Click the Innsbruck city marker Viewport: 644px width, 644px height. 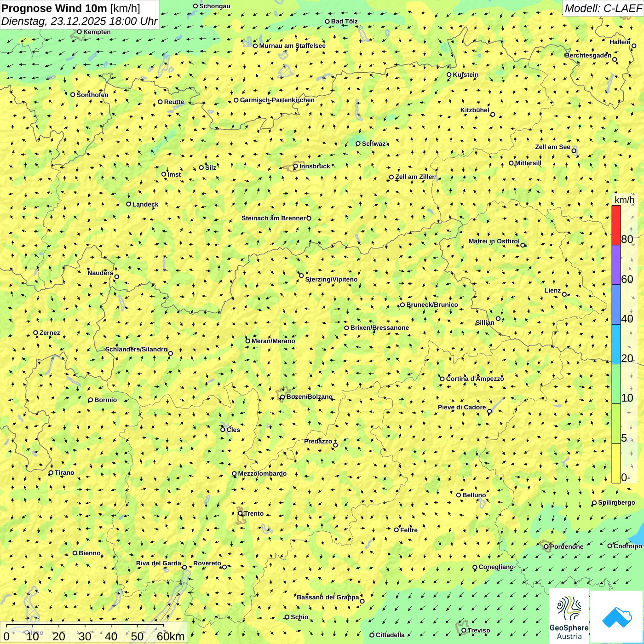click(x=296, y=166)
